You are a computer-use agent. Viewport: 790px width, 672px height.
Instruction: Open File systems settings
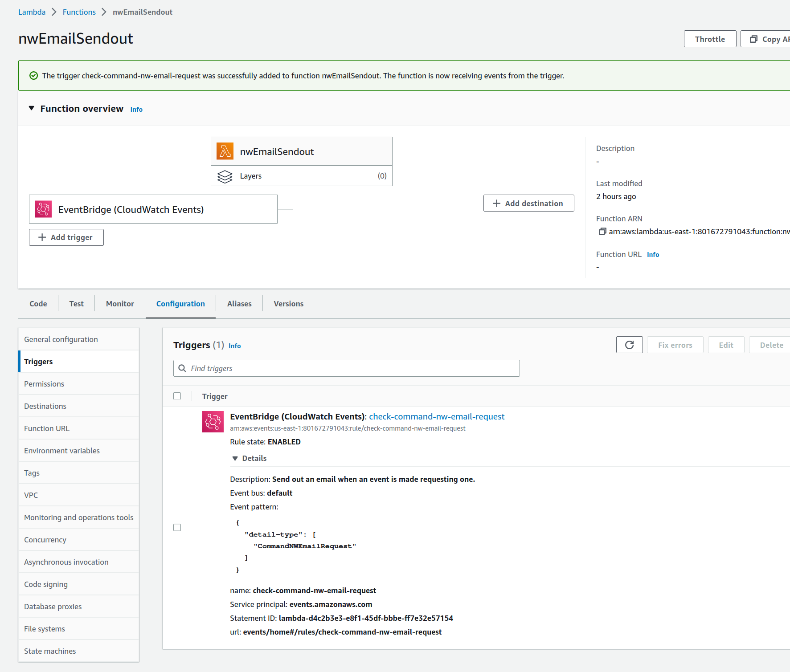coord(79,629)
